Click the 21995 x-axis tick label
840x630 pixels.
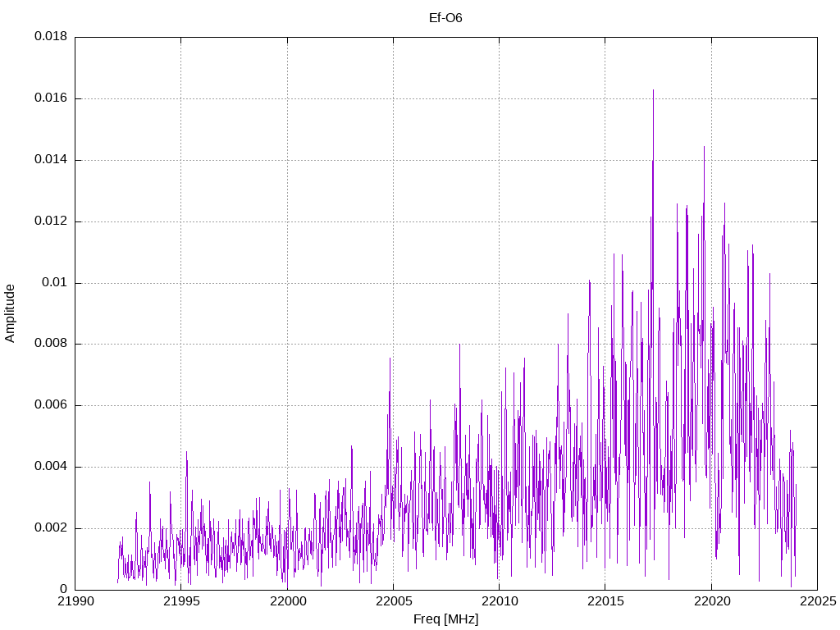pyautogui.click(x=181, y=601)
